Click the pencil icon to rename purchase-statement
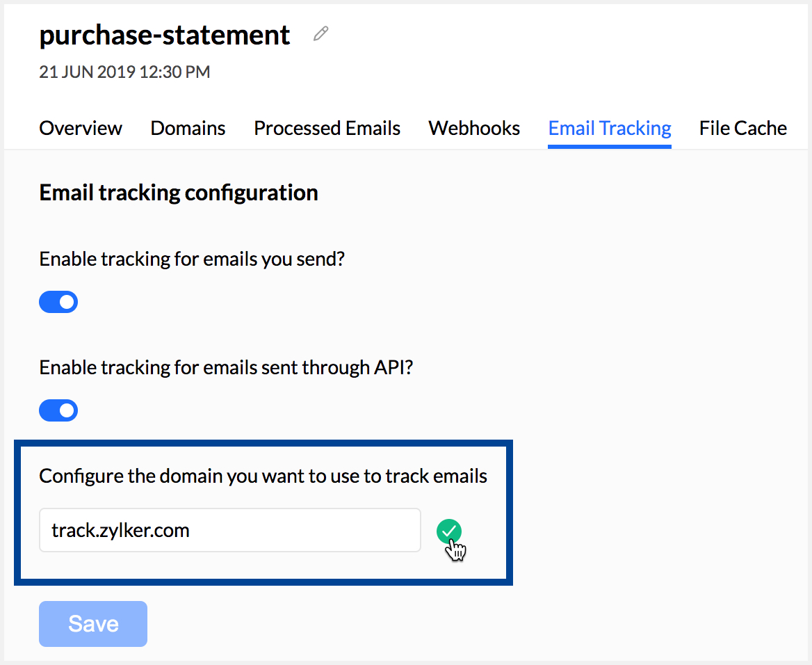The height and width of the screenshot is (665, 812). pyautogui.click(x=320, y=33)
